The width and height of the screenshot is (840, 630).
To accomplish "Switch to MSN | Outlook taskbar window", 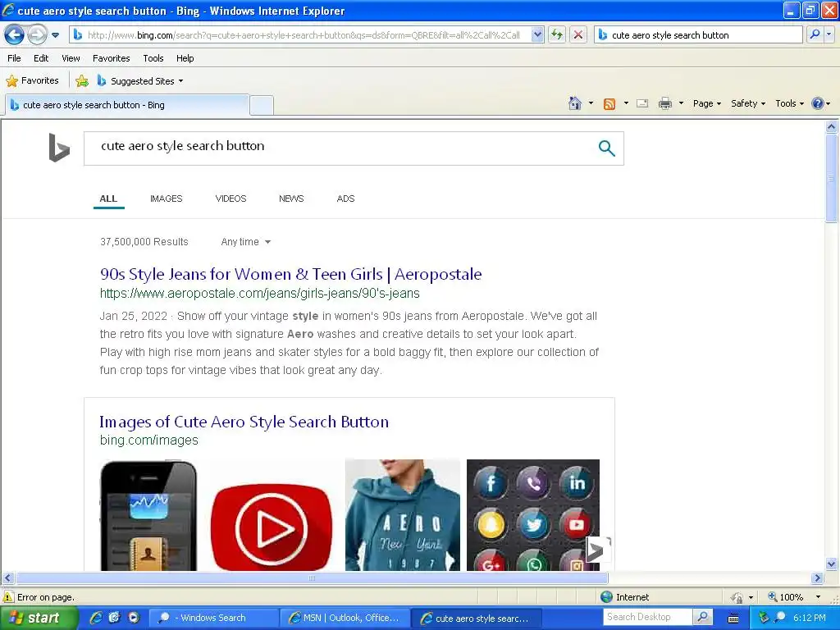I will point(345,619).
